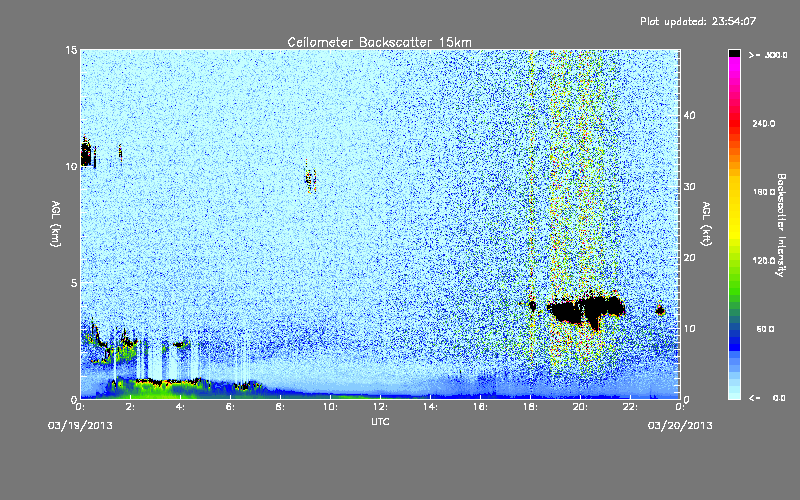Click the start date '03/19/2013'
The width and height of the screenshot is (800, 500).
click(80, 426)
